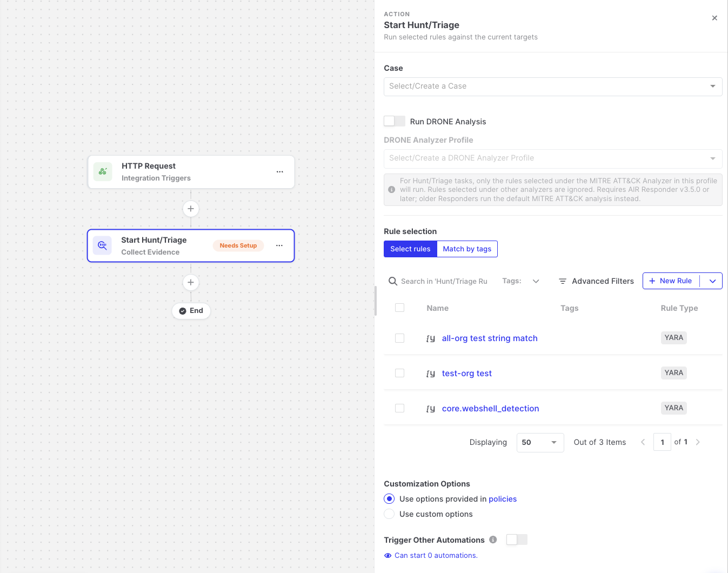Open the all-org test string match rule
Viewport: 728px width, 573px height.
point(490,338)
